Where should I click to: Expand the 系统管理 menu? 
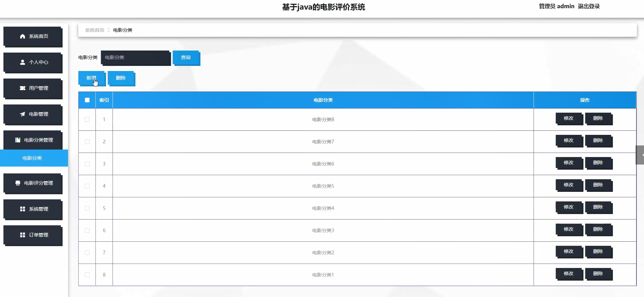(33, 209)
